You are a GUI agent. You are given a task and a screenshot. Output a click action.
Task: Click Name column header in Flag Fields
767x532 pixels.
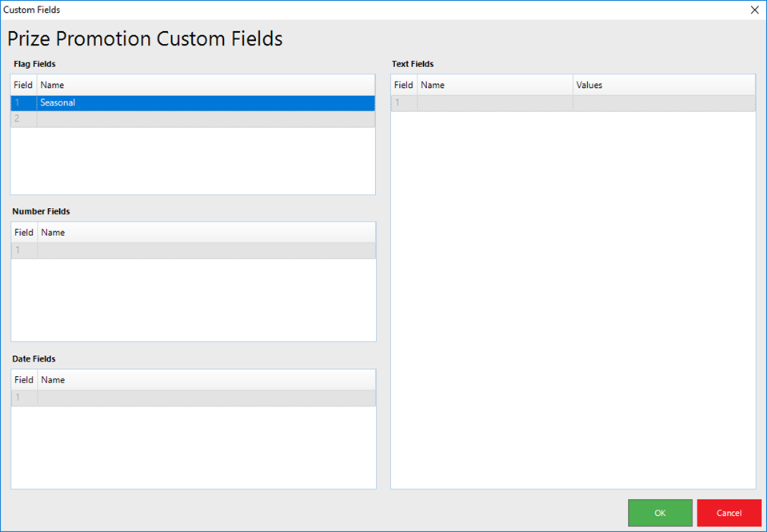click(x=206, y=85)
